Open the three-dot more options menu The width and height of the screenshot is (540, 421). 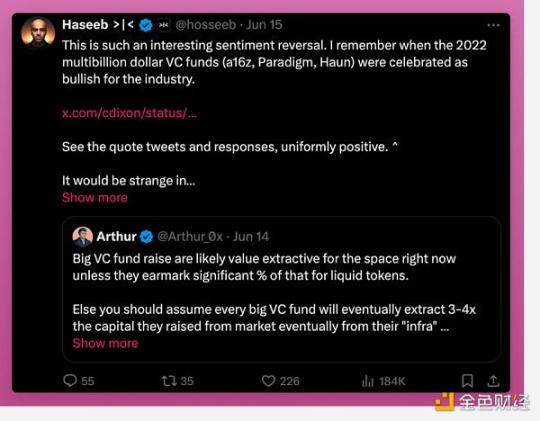coord(493,25)
